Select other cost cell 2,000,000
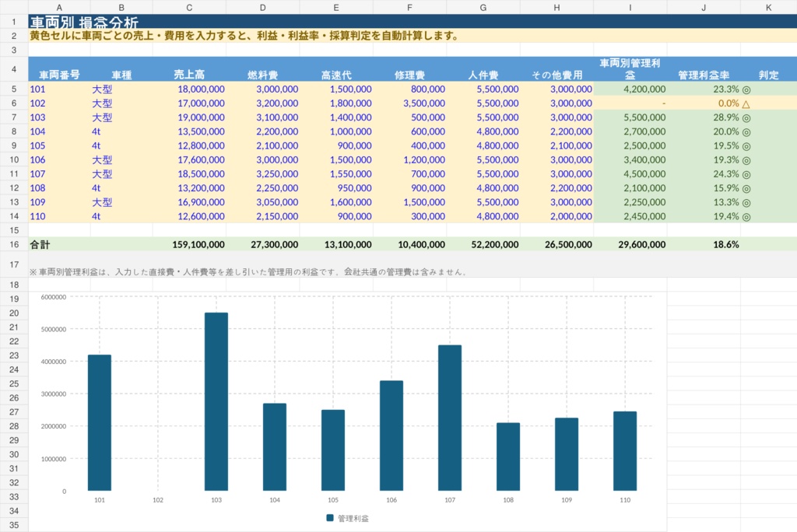This screenshot has height=532, width=797. point(557,216)
